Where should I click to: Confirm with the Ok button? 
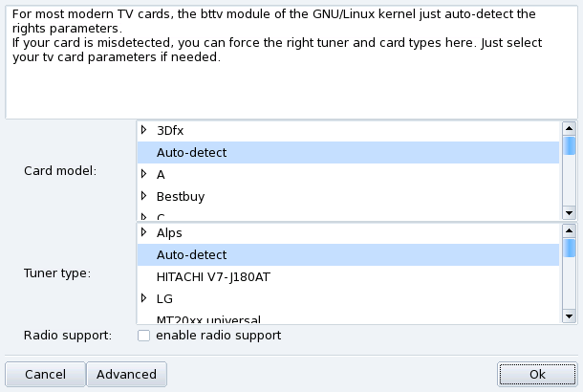click(x=537, y=374)
